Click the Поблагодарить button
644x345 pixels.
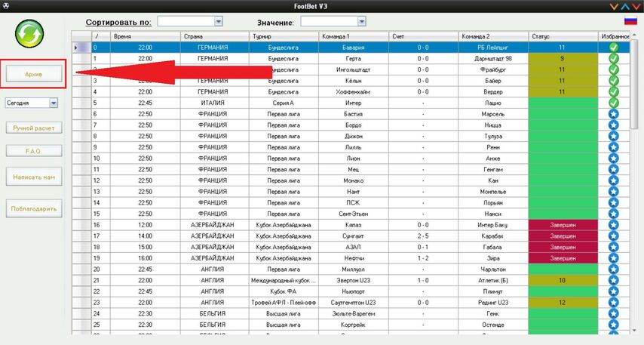pos(34,208)
